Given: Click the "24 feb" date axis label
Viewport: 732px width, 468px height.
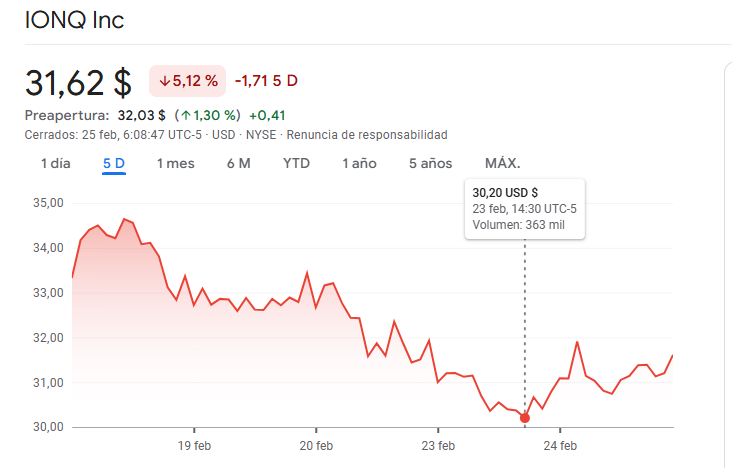Looking at the screenshot, I should (560, 445).
